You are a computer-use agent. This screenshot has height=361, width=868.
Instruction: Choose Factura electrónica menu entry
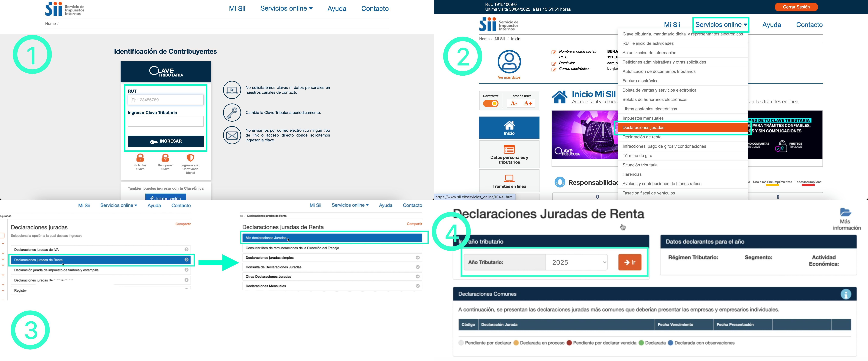click(640, 81)
